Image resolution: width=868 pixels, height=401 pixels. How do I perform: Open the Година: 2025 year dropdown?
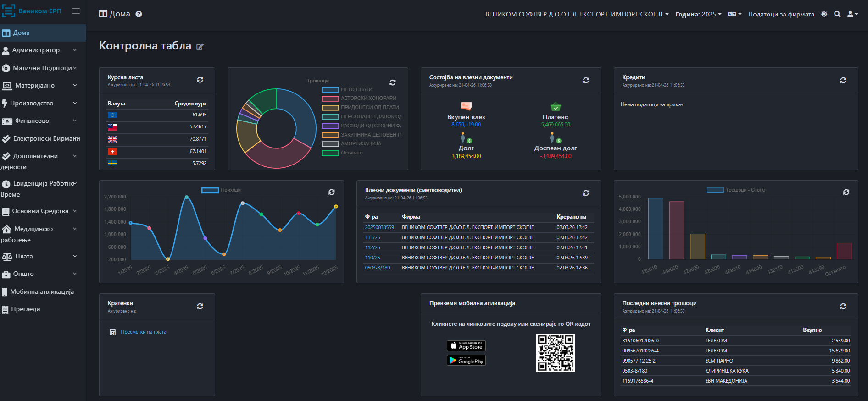coord(698,14)
